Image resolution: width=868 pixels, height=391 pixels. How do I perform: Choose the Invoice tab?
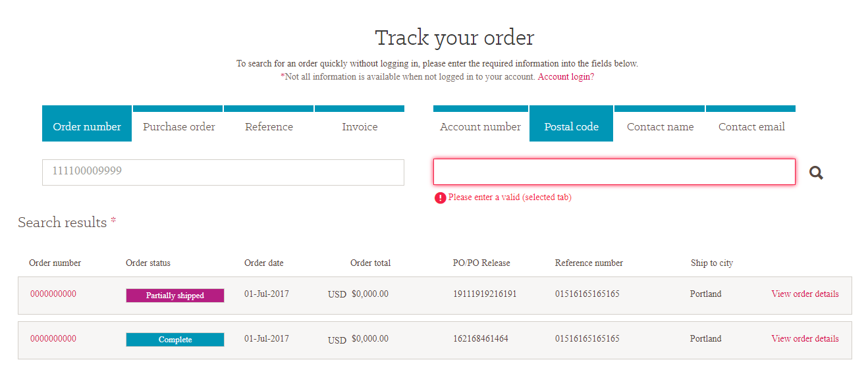pyautogui.click(x=360, y=126)
